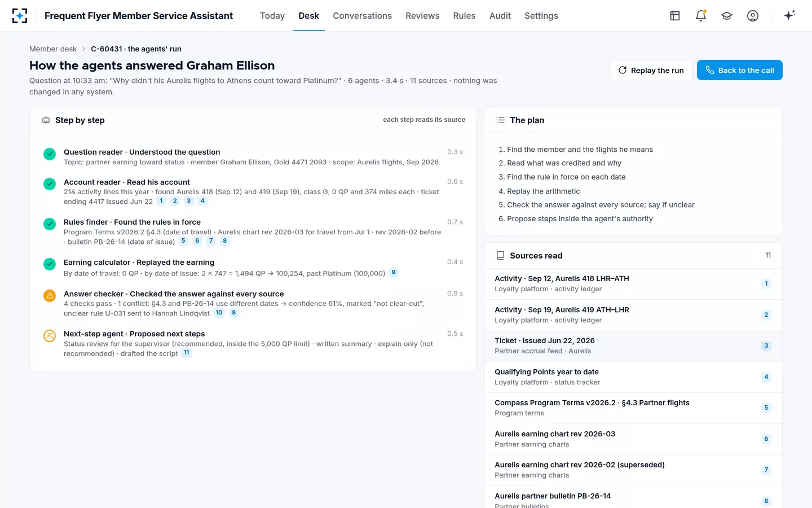Open the notifications bell
Screen dimensions: 812x508
pyautogui.click(x=701, y=16)
